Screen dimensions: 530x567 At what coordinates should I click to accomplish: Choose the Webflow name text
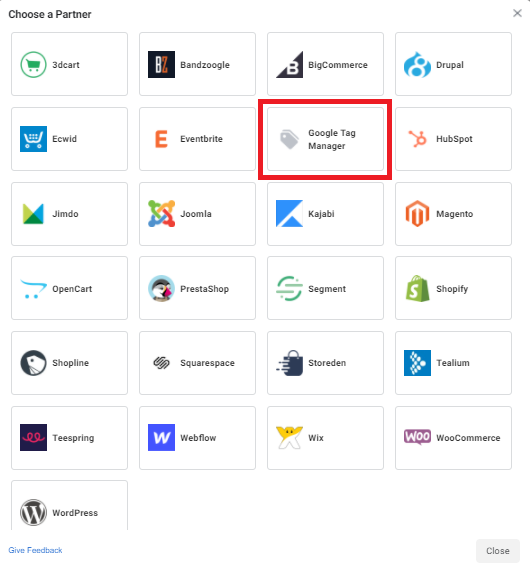click(x=198, y=438)
